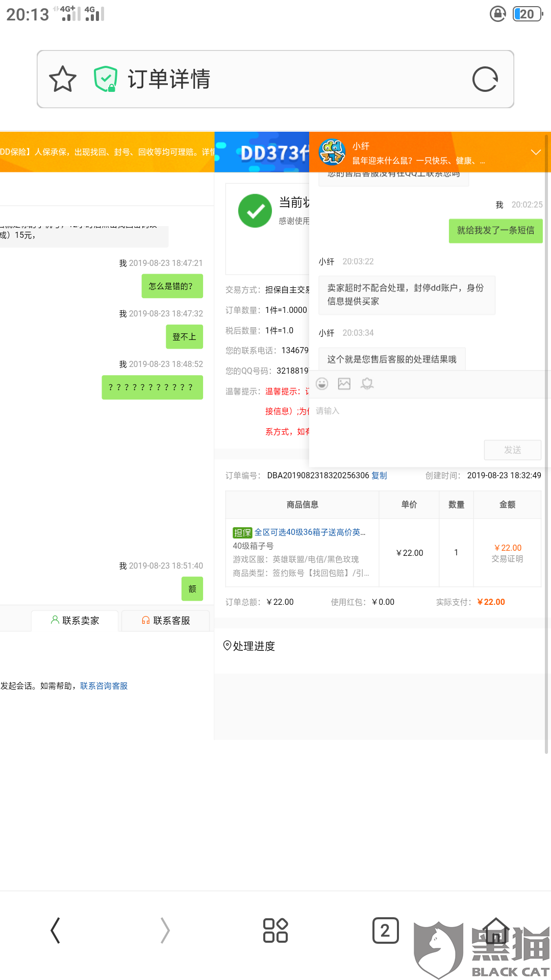Reload the page with refresh icon

pyautogui.click(x=485, y=79)
